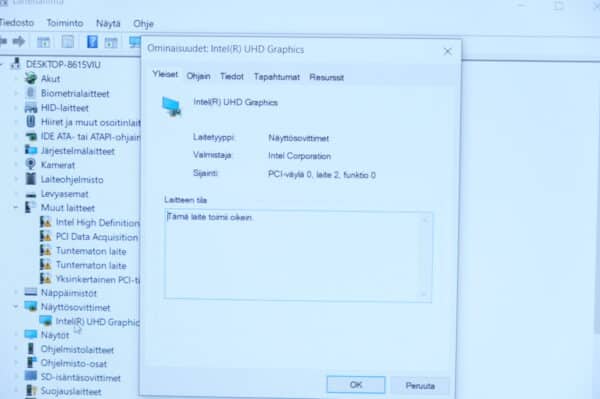Click the forward arrow toolbar icon
Image resolution: width=600 pixels, height=399 pixels.
(x=19, y=41)
